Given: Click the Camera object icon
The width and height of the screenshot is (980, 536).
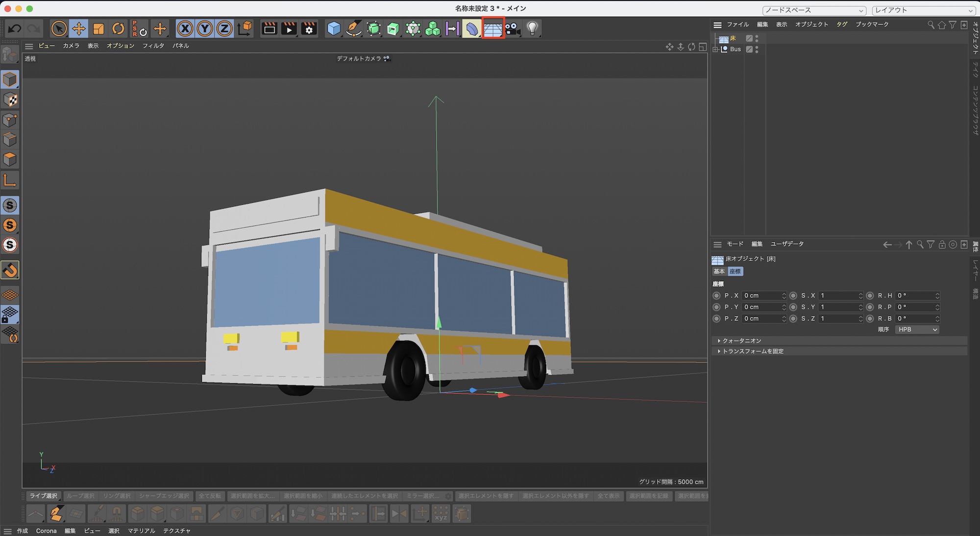Looking at the screenshot, I should pyautogui.click(x=513, y=29).
